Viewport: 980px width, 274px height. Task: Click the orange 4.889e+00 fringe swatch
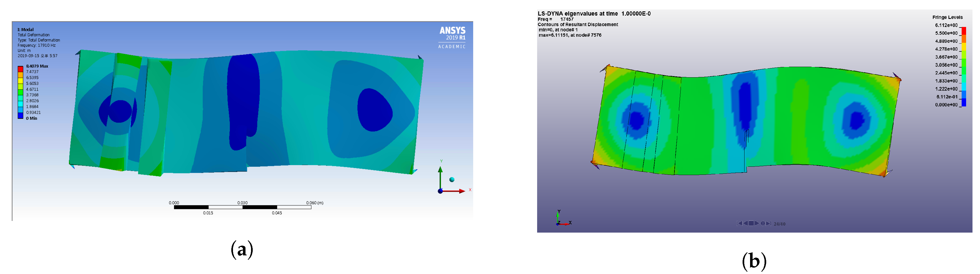(963, 39)
